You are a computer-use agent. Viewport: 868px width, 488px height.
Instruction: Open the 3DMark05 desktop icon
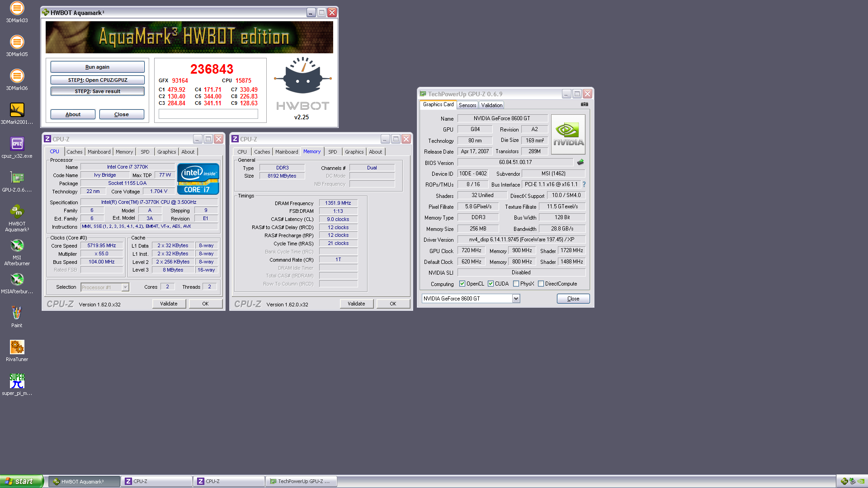[x=17, y=46]
